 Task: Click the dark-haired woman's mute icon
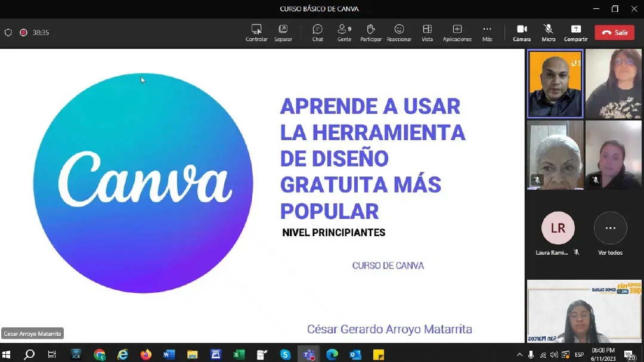coord(596,180)
